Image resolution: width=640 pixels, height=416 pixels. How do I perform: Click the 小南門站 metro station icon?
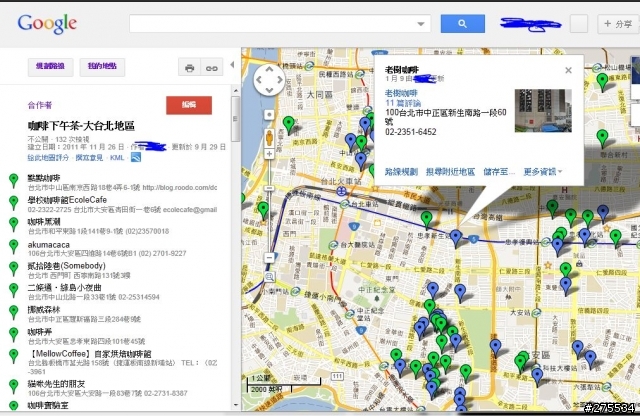click(295, 292)
